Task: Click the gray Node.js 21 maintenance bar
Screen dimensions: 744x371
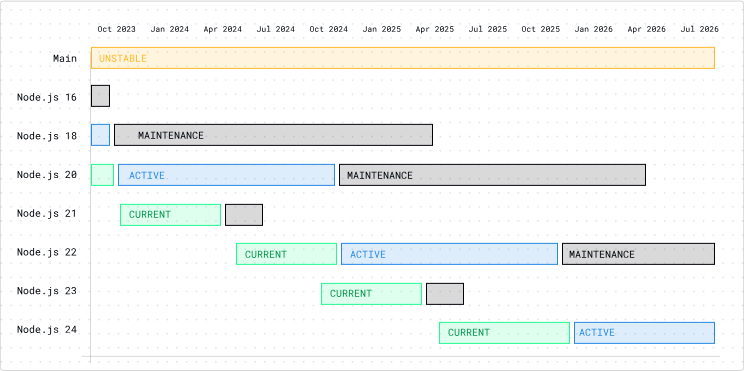Action: point(244,214)
